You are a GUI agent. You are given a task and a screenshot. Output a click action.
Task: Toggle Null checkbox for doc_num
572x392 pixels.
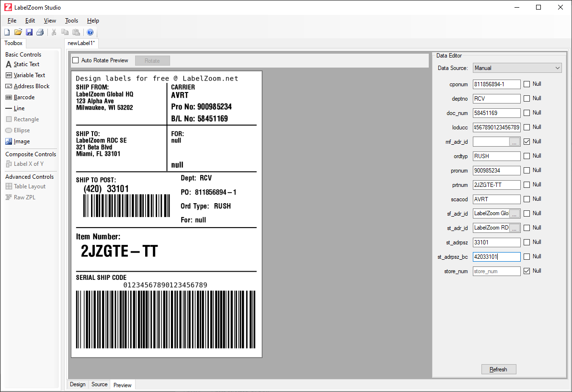[526, 113]
